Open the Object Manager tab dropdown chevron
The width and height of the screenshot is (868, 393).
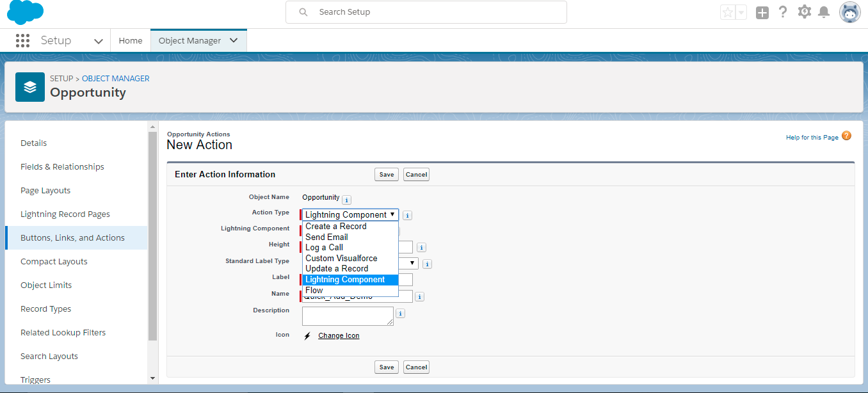pos(234,40)
